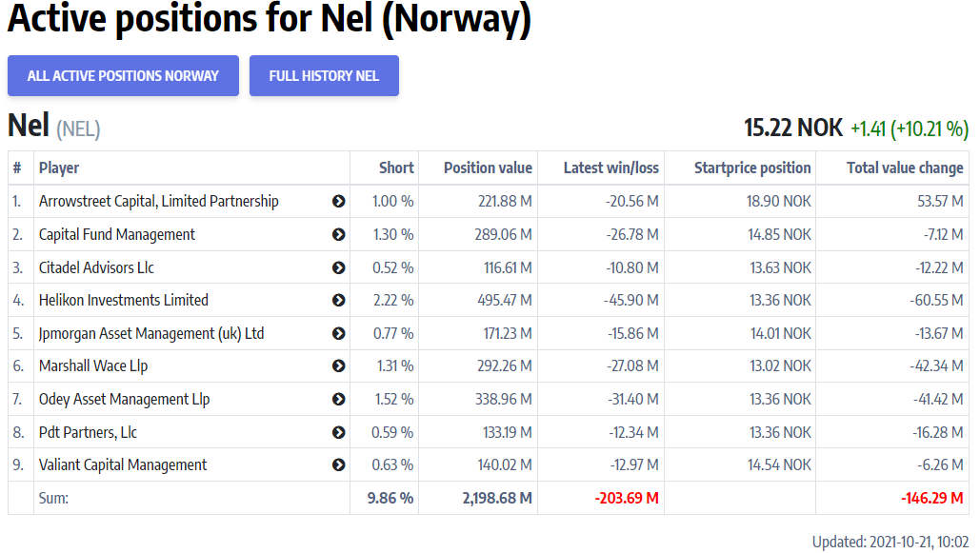Expand Helikon Investments Limited short position
The height and width of the screenshot is (553, 980).
pyautogui.click(x=340, y=300)
